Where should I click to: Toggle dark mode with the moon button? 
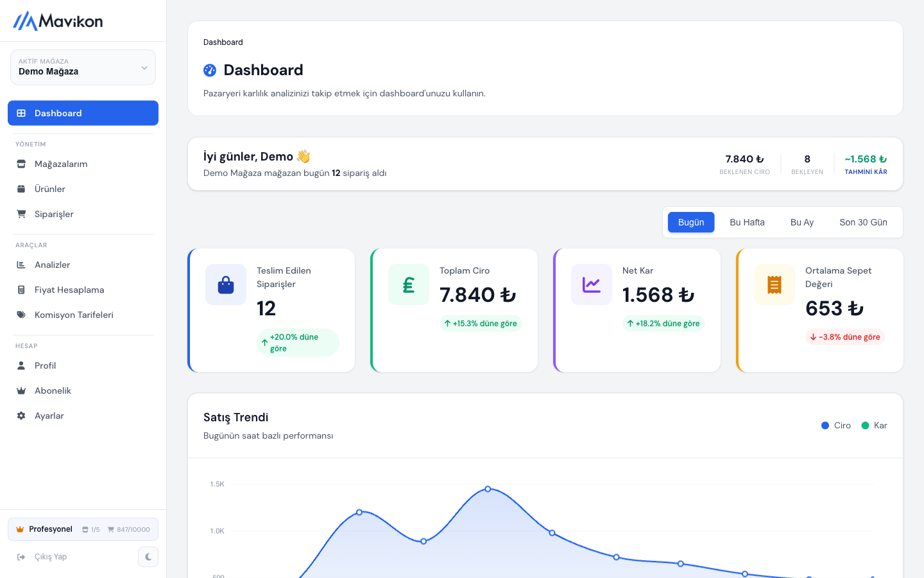(x=148, y=556)
